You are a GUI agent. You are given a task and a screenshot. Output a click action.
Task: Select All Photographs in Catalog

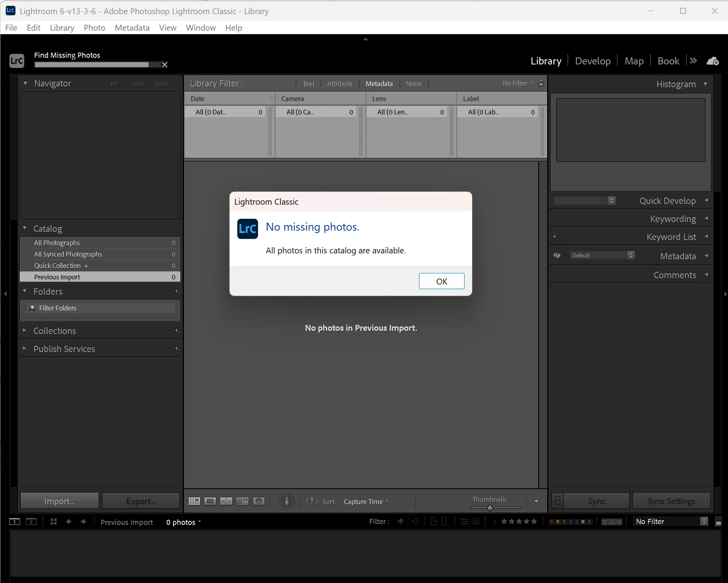coord(100,243)
